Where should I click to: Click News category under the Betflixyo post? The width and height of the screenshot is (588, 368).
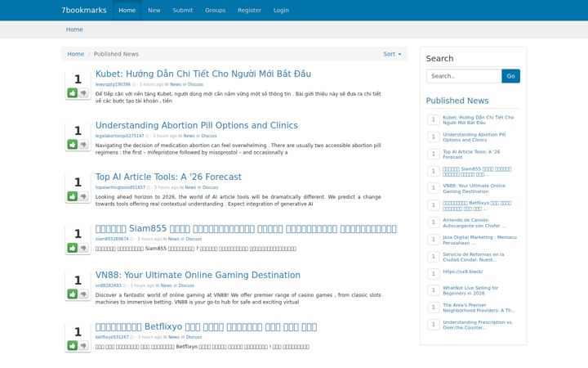(173, 337)
